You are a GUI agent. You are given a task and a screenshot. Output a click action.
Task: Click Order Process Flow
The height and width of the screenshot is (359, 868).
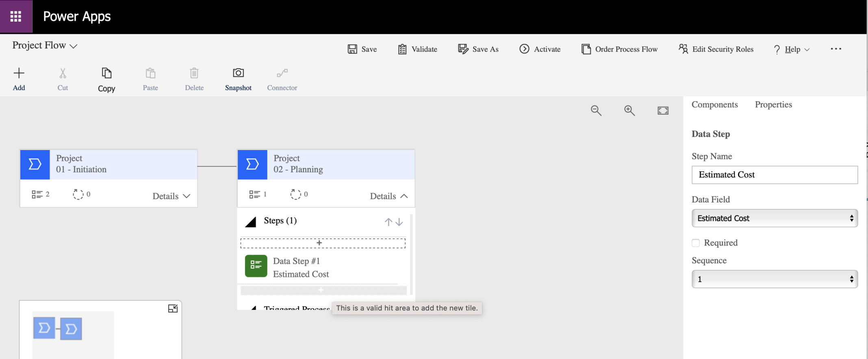[619, 49]
